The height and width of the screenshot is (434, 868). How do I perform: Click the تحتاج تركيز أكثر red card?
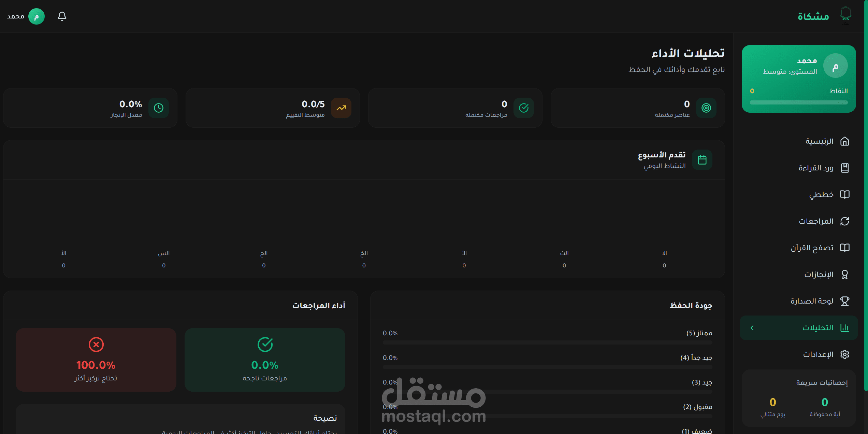96,360
